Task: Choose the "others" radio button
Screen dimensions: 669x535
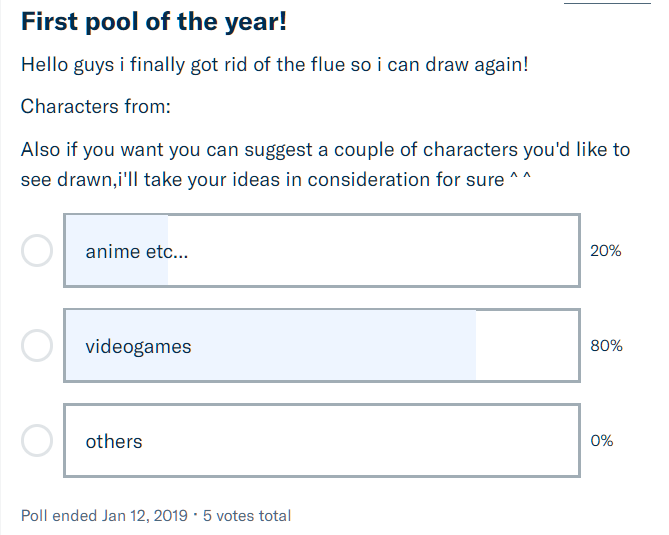Action: [x=37, y=440]
